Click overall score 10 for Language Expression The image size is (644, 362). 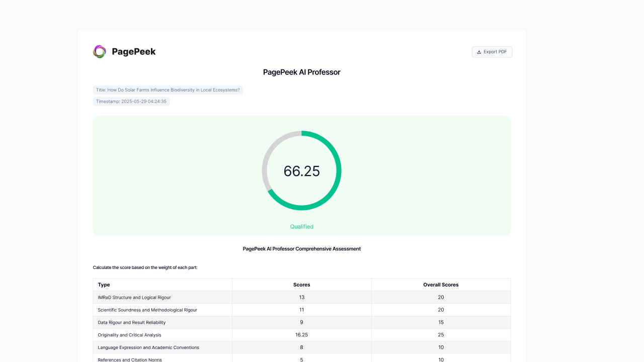coord(441,347)
